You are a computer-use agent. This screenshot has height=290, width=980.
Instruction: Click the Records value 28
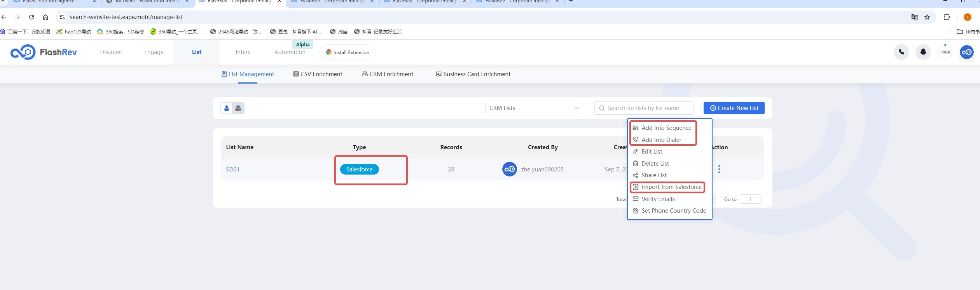451,169
